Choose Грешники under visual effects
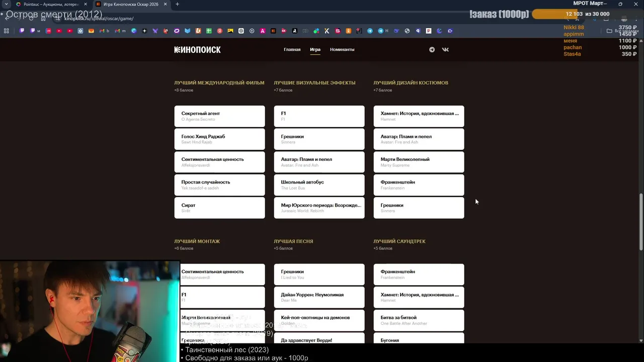The width and height of the screenshot is (644, 362). [319, 139]
